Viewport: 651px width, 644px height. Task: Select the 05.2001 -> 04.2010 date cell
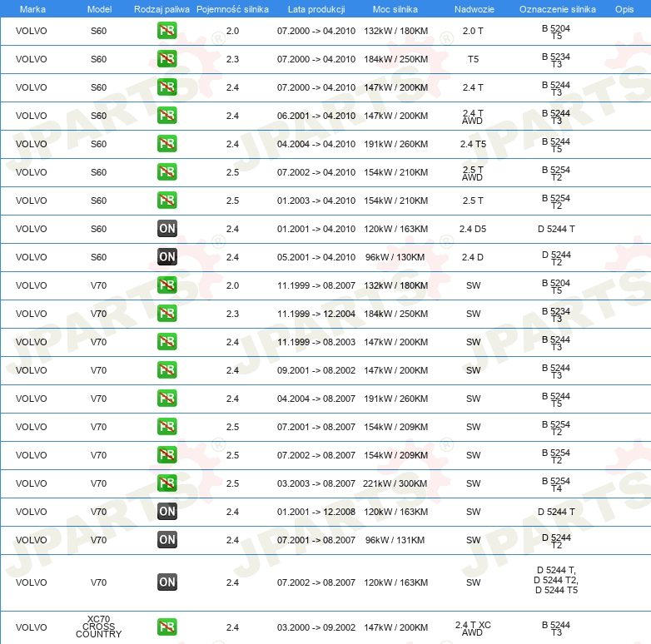(316, 257)
